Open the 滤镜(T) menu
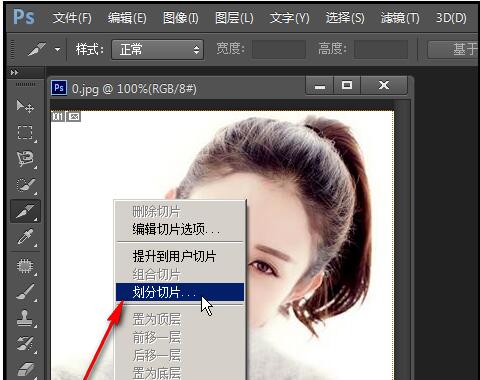480x380 pixels. [x=400, y=18]
